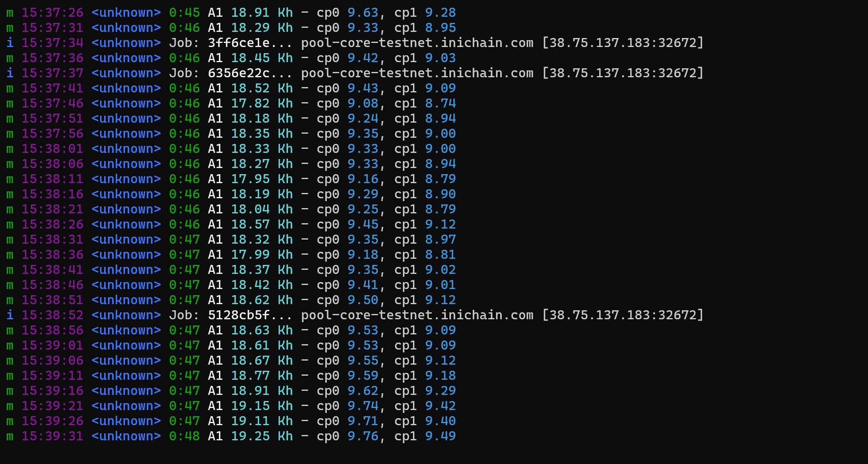The width and height of the screenshot is (868, 464).
Task: Click hashrate value 17.82 Kh
Action: click(x=262, y=103)
